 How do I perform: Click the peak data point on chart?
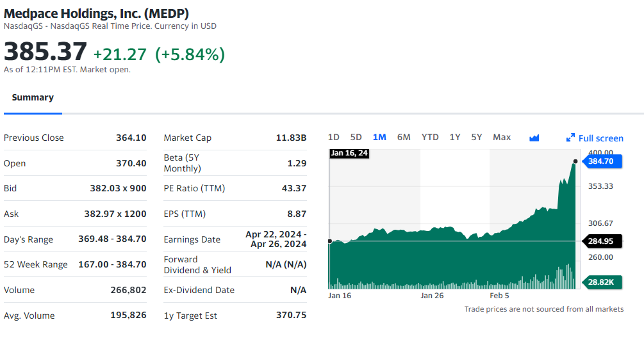click(x=575, y=161)
